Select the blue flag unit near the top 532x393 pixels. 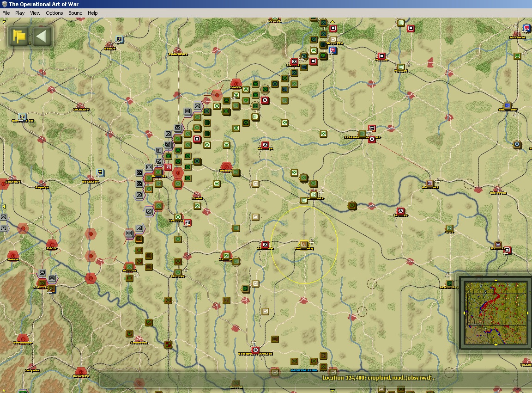pos(333,50)
